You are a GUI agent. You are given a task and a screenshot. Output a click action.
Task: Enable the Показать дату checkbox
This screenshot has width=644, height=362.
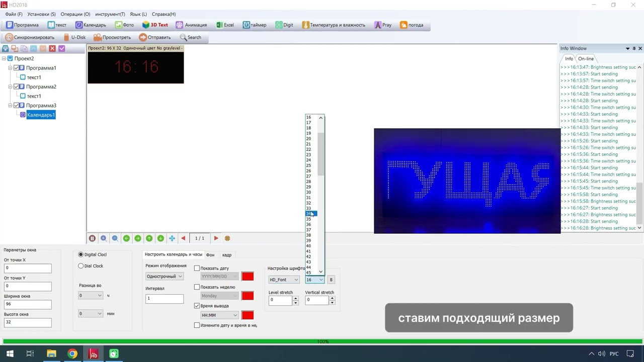click(197, 268)
